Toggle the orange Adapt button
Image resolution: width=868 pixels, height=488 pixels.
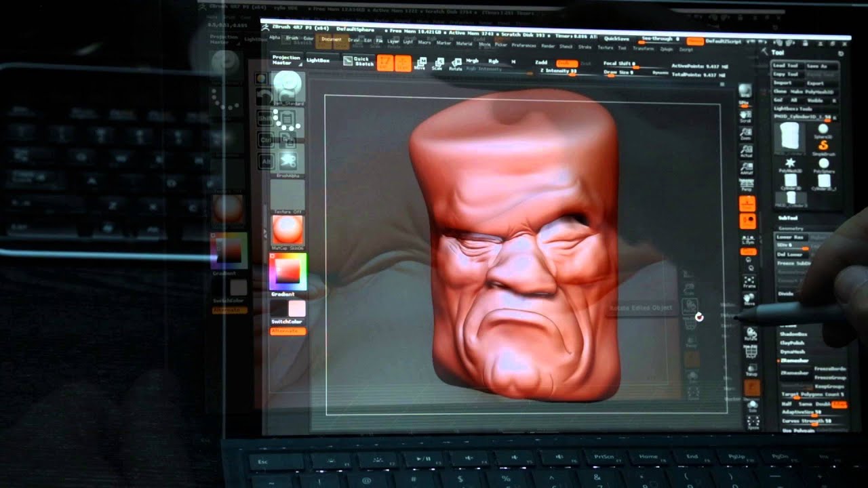coord(840,404)
